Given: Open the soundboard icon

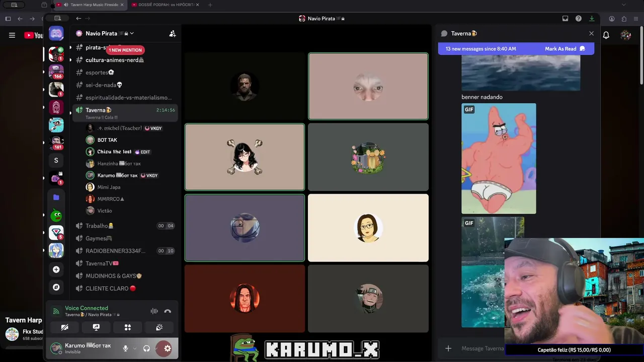Looking at the screenshot, I should click(159, 327).
